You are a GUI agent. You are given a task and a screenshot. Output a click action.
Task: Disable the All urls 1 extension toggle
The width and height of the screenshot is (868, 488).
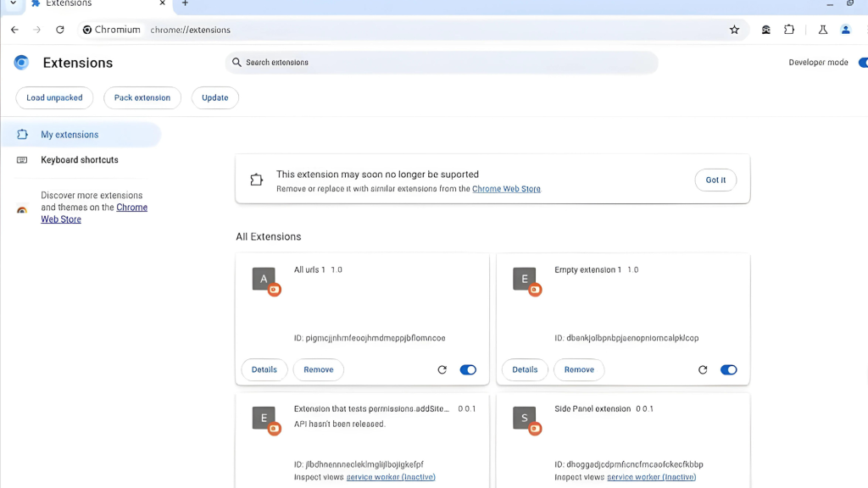point(468,370)
